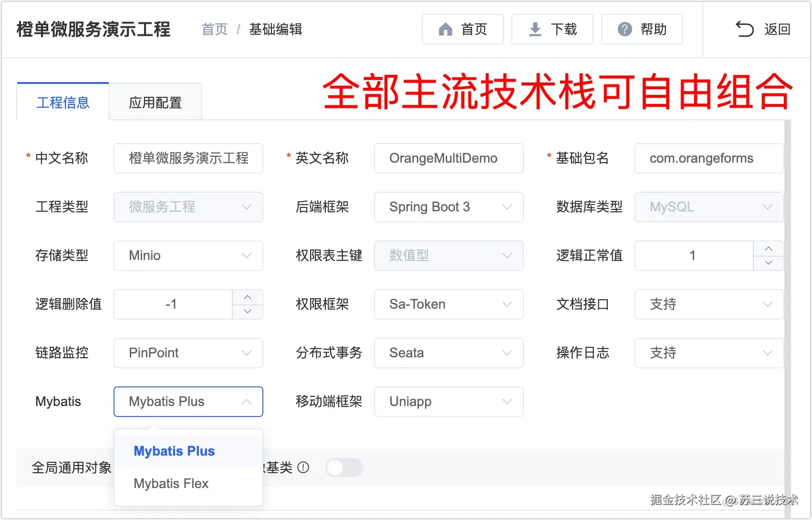The image size is (812, 520).
Task: Decrease the 逻辑正常值 value with down arrow
Action: (x=768, y=263)
